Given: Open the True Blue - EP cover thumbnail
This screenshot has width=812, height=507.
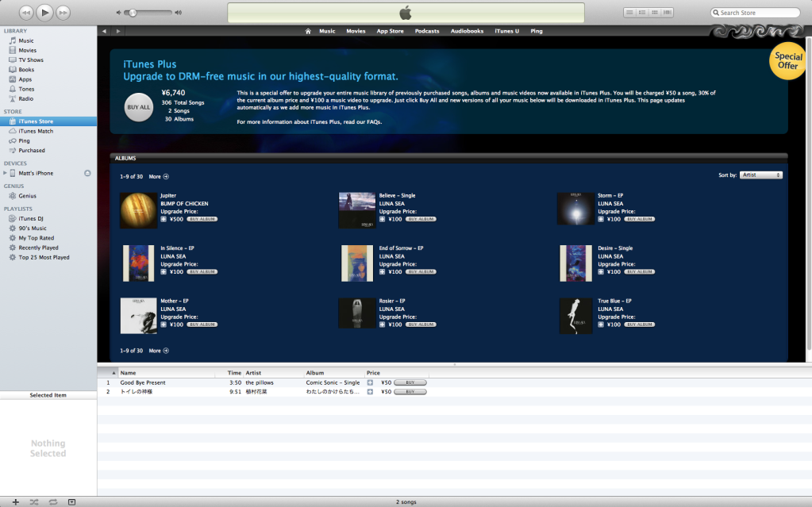Looking at the screenshot, I should click(x=575, y=316).
